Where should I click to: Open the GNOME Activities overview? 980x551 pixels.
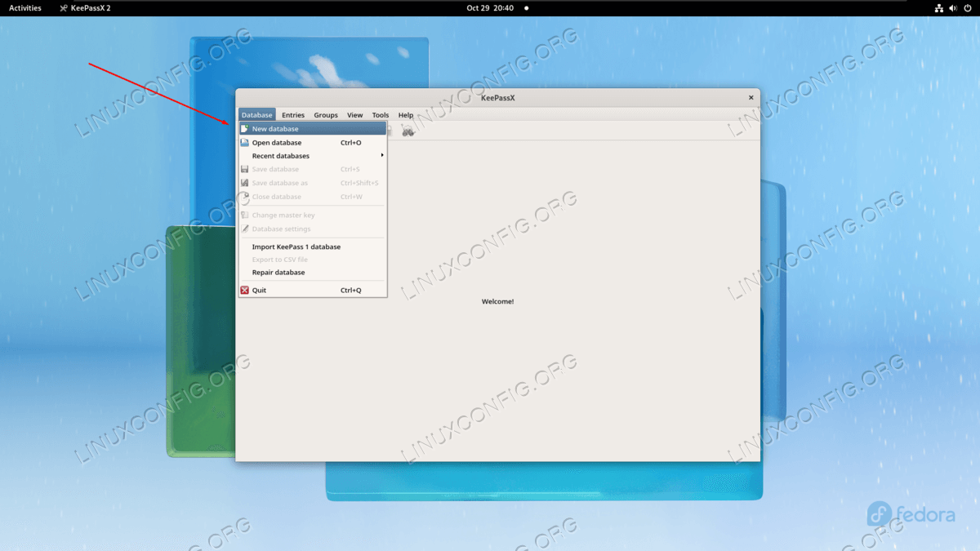(x=25, y=8)
